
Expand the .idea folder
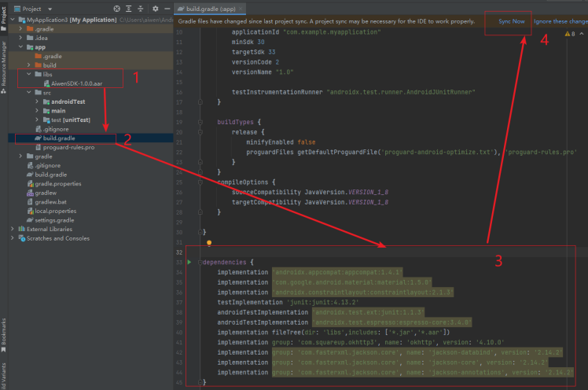tap(20, 38)
